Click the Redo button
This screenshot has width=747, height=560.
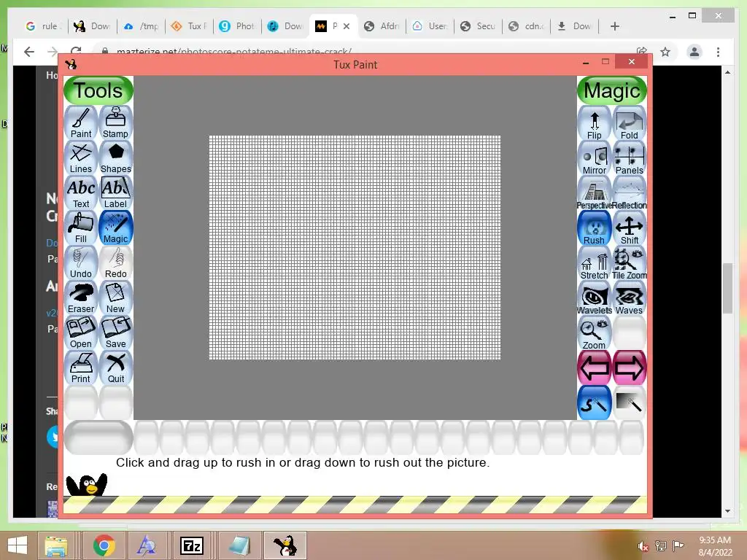pos(116,262)
